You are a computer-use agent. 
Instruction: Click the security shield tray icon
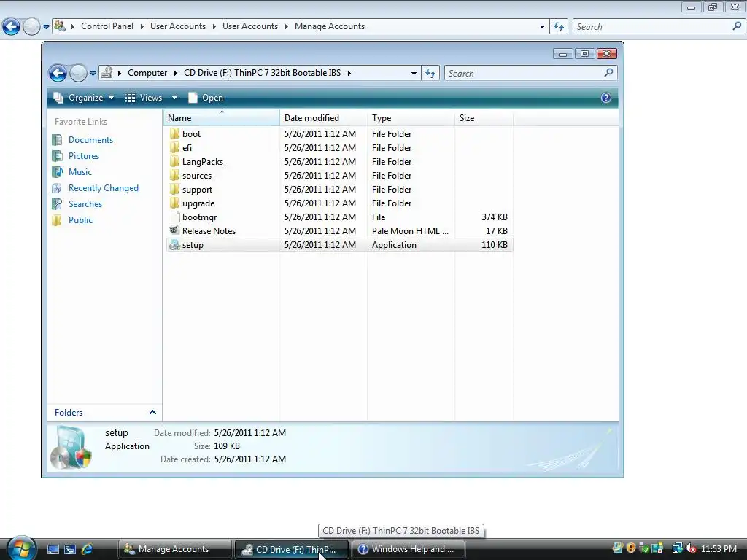631,548
